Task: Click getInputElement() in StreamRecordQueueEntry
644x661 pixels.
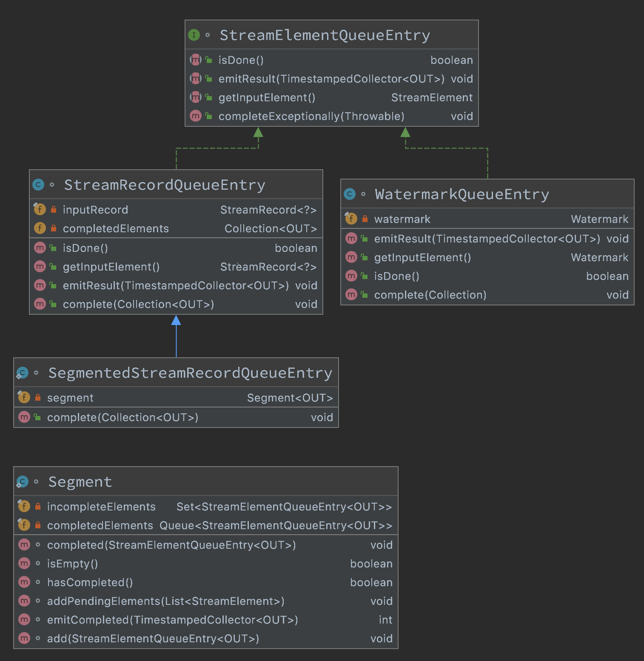Action: (x=176, y=267)
